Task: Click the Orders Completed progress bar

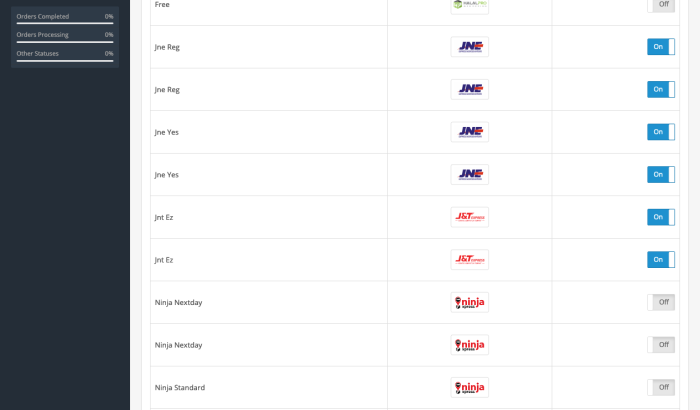Action: [x=65, y=23]
